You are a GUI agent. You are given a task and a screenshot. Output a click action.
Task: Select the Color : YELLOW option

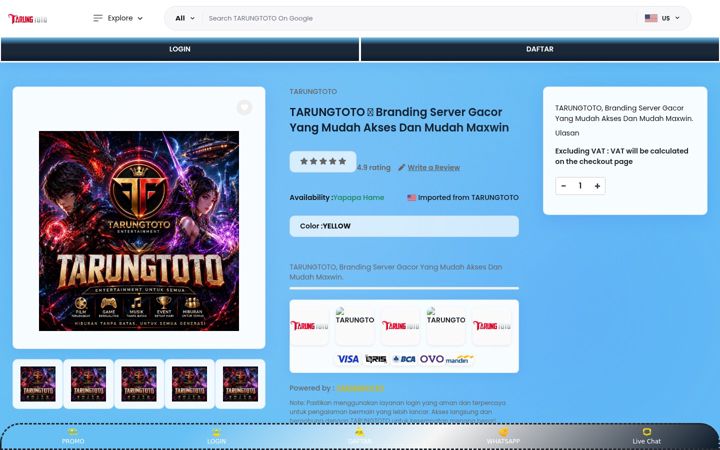tap(404, 226)
